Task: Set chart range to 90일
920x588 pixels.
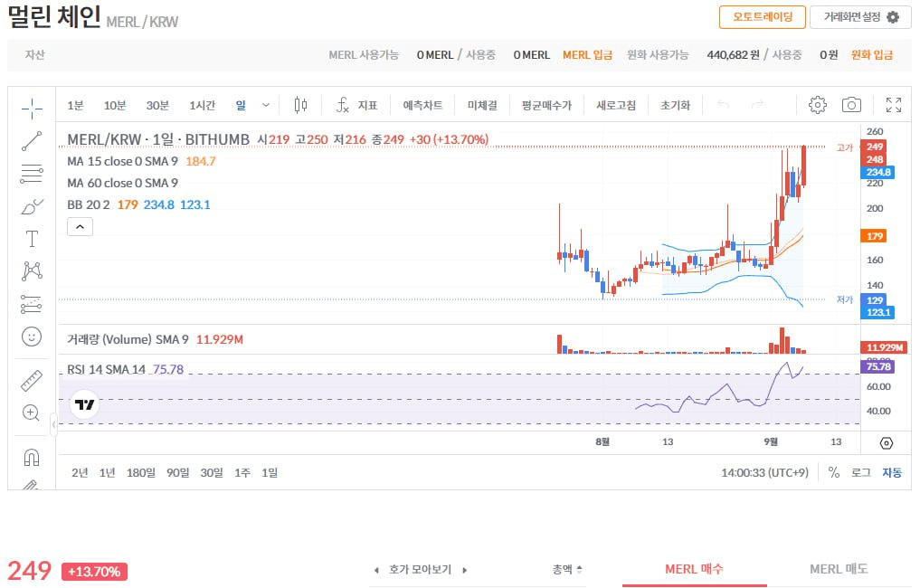Action: [x=178, y=472]
